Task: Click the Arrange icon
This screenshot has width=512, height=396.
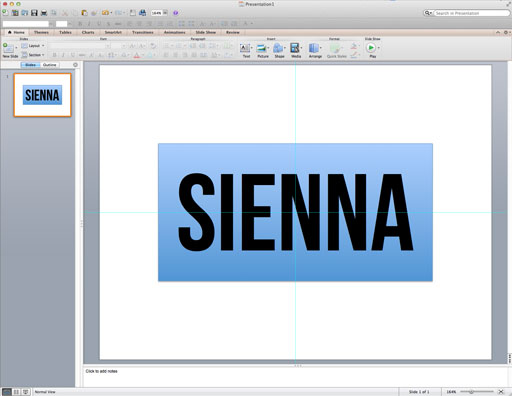Action: coord(314,48)
